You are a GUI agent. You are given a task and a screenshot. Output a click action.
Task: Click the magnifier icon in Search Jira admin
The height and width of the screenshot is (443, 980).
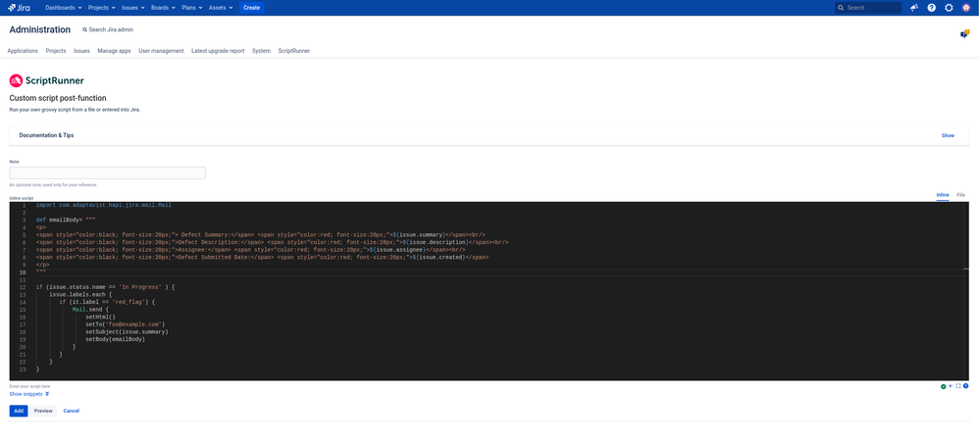(85, 30)
